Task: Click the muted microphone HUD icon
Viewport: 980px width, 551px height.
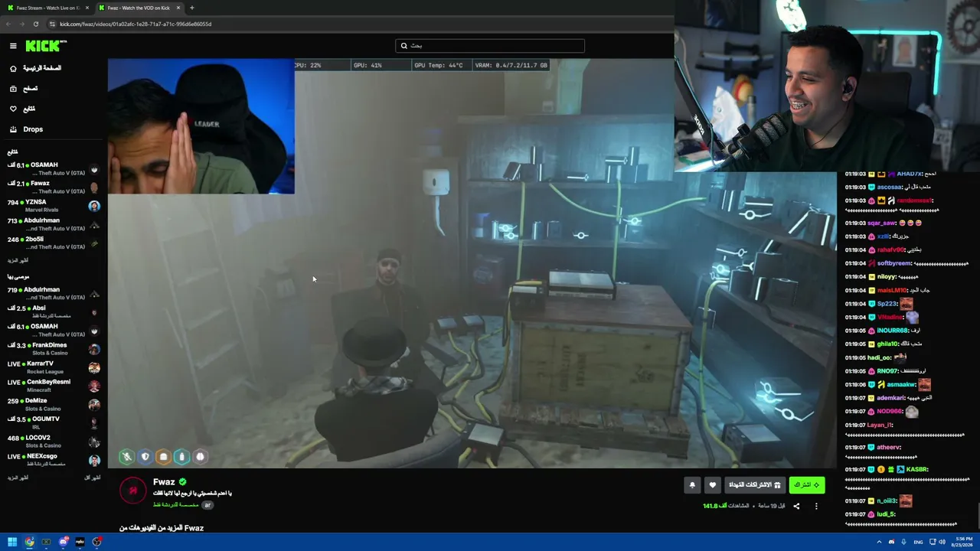Action: click(x=126, y=457)
